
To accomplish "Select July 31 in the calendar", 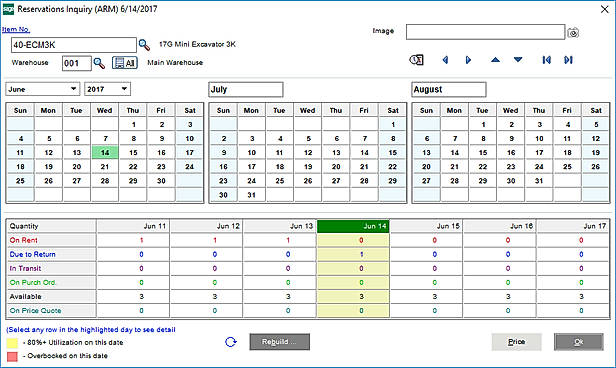I will click(x=251, y=195).
